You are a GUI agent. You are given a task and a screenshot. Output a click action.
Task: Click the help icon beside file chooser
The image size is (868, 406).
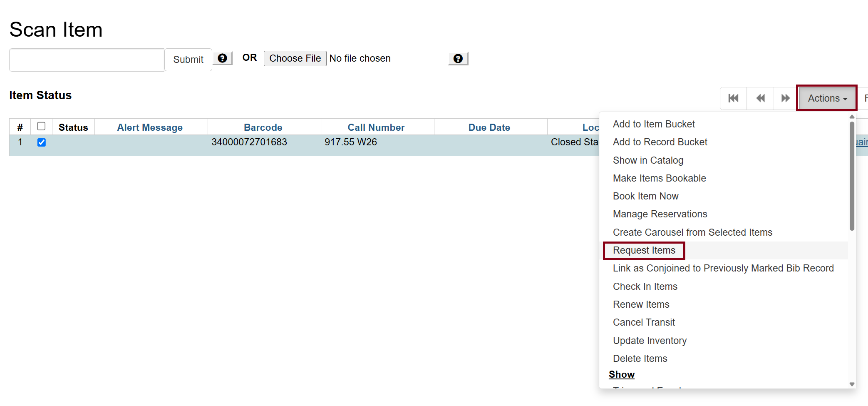tap(458, 59)
